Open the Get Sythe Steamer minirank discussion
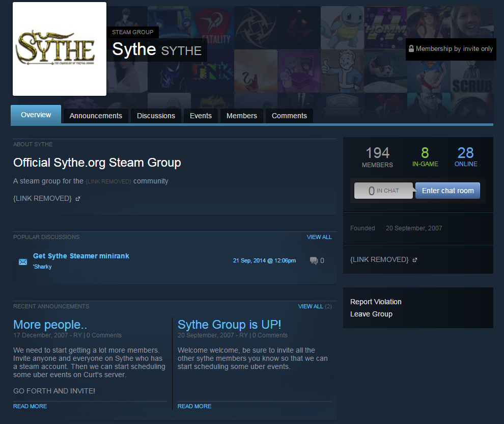Image resolution: width=504 pixels, height=424 pixels. (81, 256)
